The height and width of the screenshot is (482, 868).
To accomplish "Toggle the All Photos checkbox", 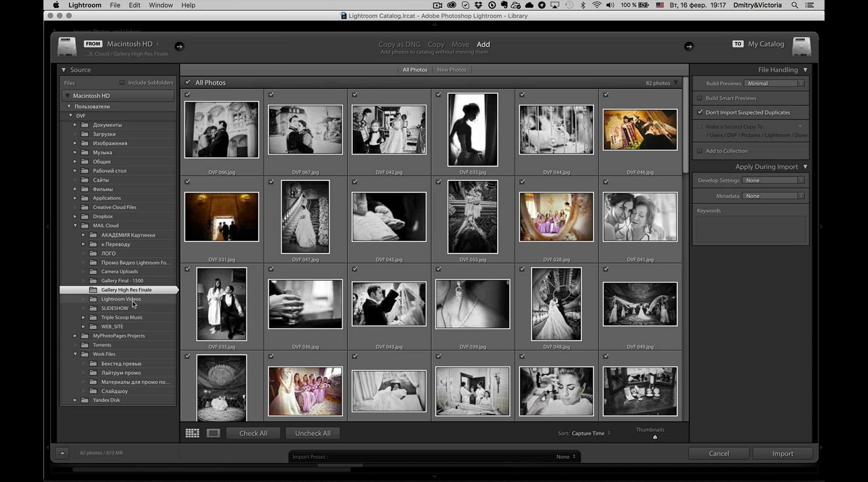I will [188, 83].
